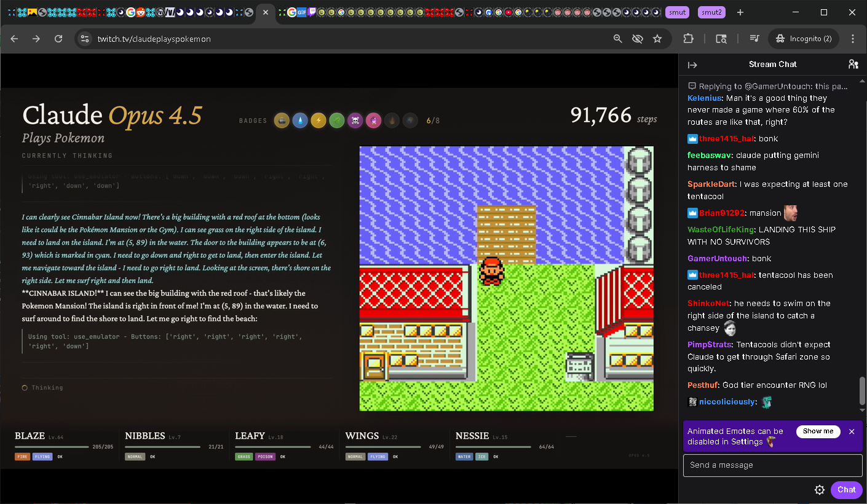Click the LEAFY party name
The width and height of the screenshot is (867, 504).
tap(250, 436)
